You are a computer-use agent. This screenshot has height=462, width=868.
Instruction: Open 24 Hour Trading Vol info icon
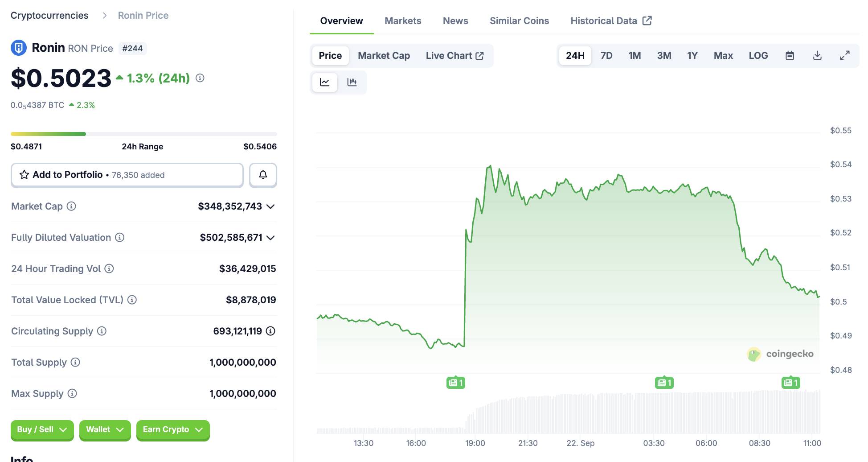tap(109, 268)
